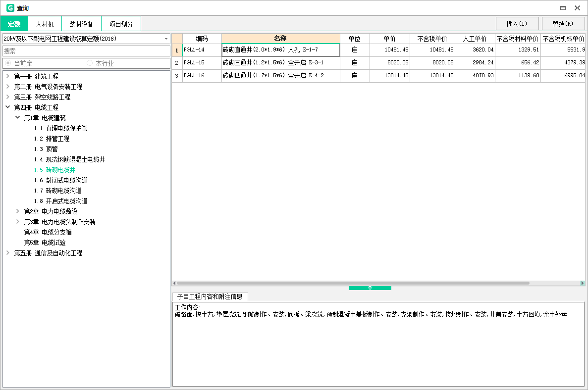Select tree item 1.8 开启式电缆沟道

(x=61, y=201)
